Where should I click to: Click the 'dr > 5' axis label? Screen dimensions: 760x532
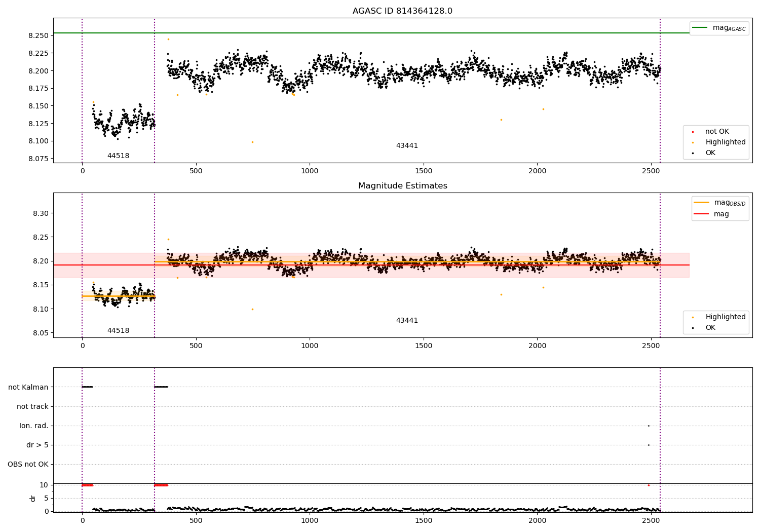(x=37, y=445)
